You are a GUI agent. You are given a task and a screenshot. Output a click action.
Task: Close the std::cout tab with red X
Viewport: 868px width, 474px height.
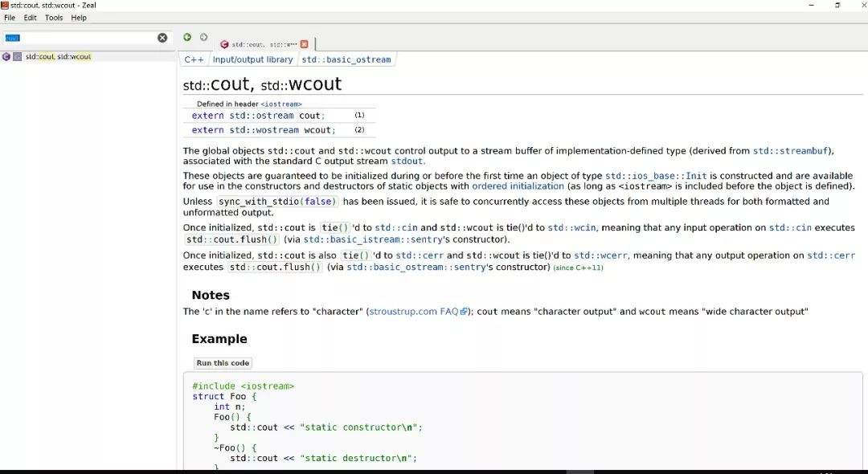click(304, 44)
